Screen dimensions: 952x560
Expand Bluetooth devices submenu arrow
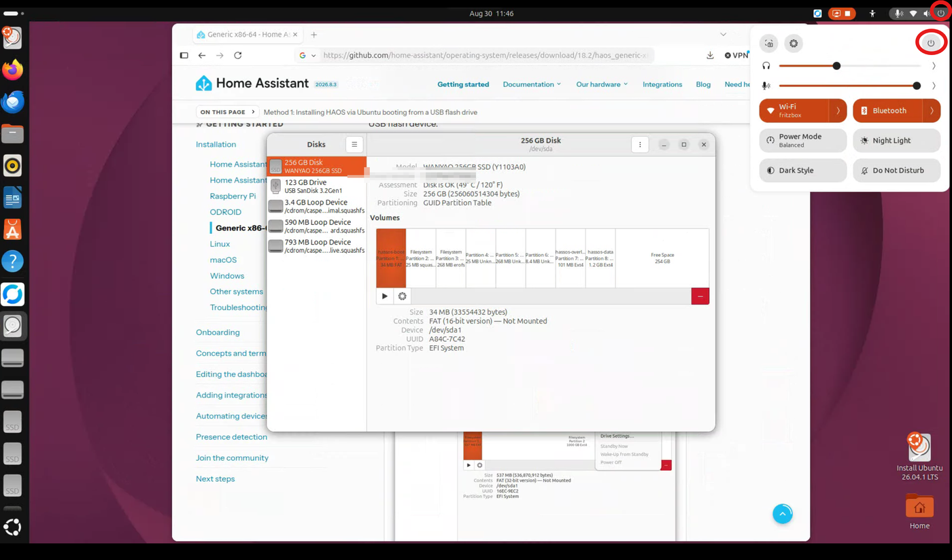(932, 111)
